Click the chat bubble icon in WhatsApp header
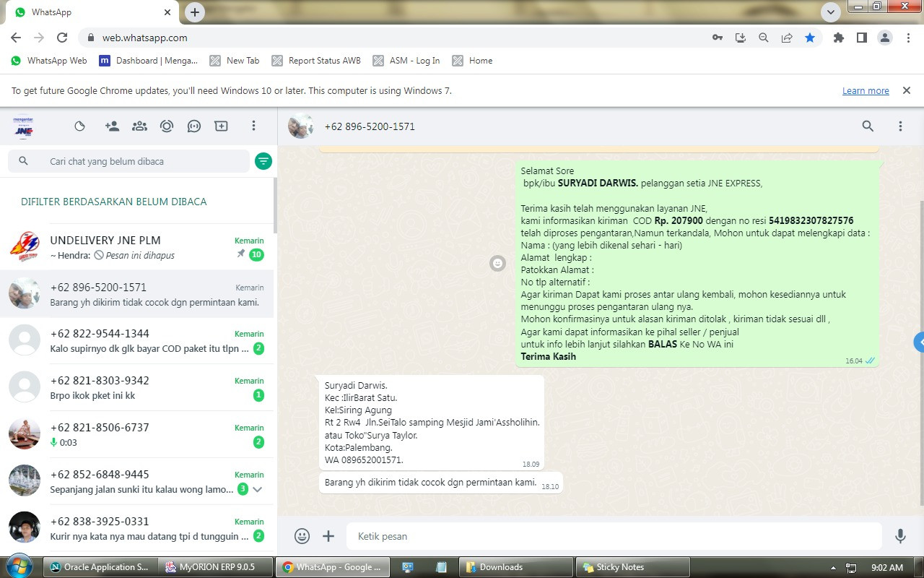The image size is (924, 578). [194, 126]
